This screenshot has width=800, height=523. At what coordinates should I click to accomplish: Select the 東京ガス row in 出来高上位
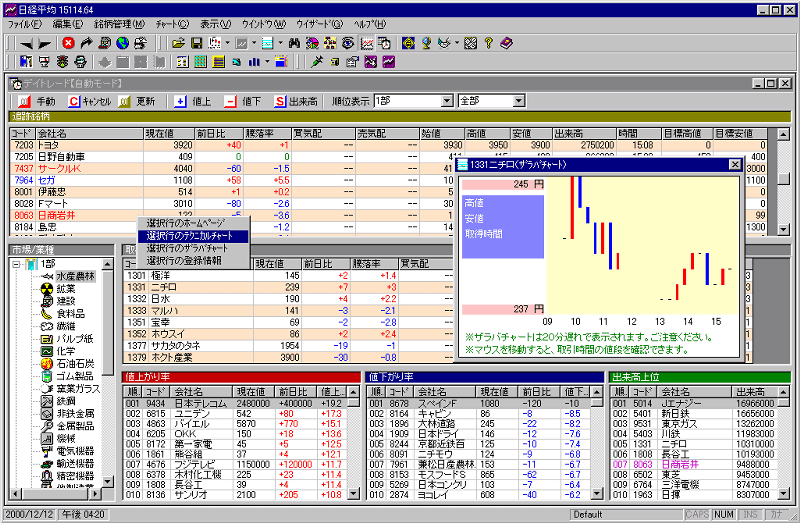tap(695, 424)
